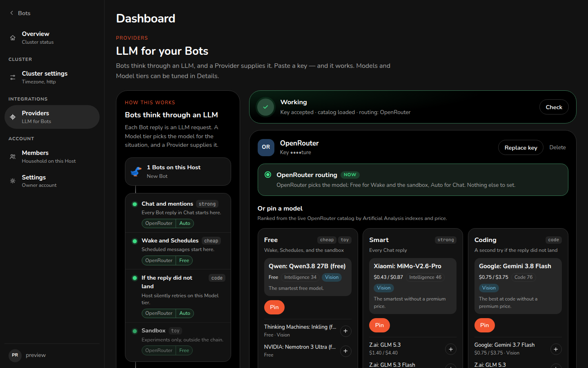
Task: Open the Overview page
Action: click(x=52, y=38)
